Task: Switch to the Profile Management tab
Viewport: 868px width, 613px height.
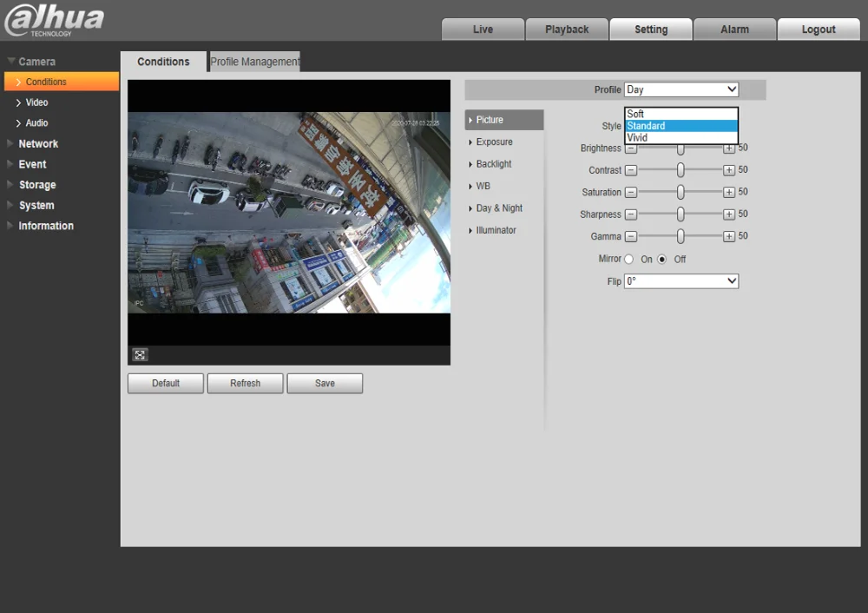Action: [254, 62]
